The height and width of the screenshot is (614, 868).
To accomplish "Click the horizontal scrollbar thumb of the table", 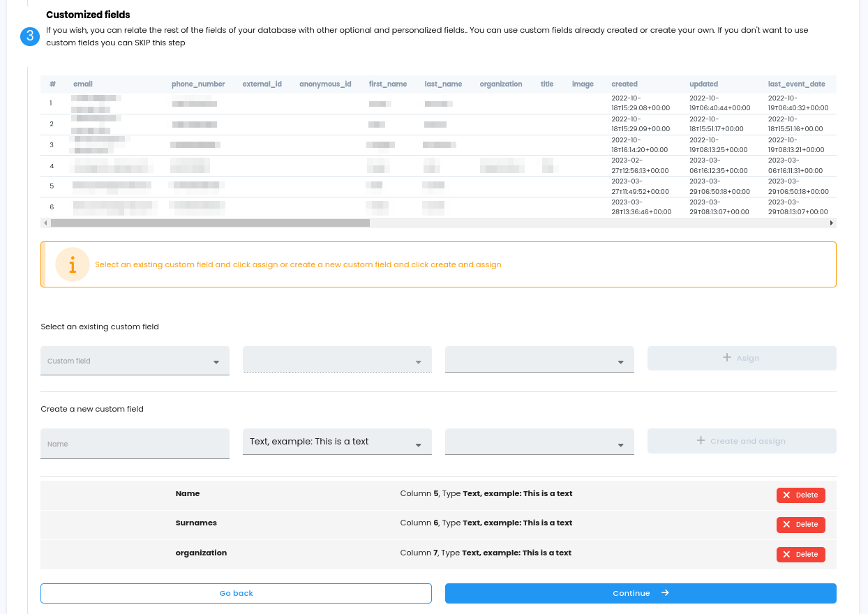I will click(x=209, y=223).
